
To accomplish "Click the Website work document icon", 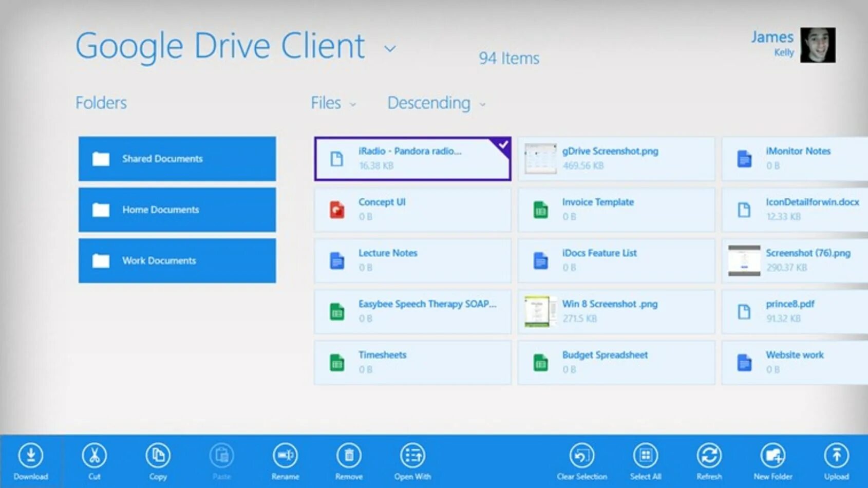I will [744, 362].
